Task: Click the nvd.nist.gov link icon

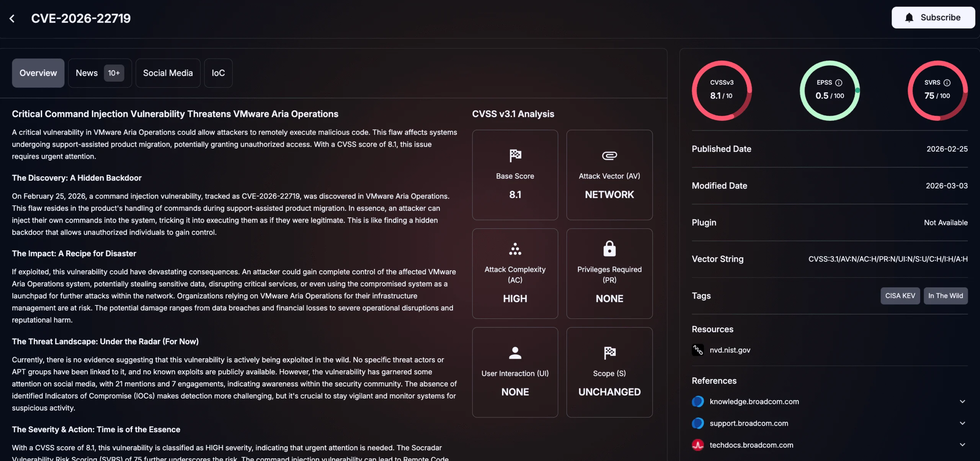Action: click(x=697, y=350)
